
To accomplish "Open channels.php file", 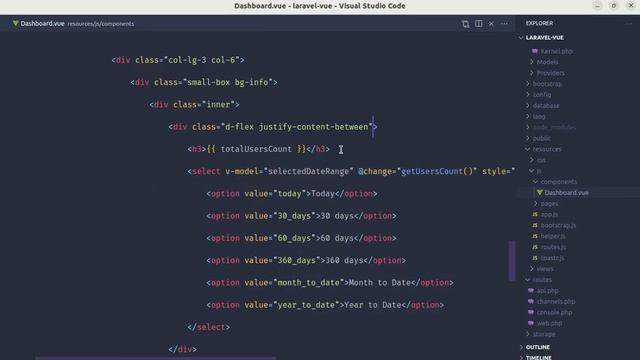I will [556, 301].
